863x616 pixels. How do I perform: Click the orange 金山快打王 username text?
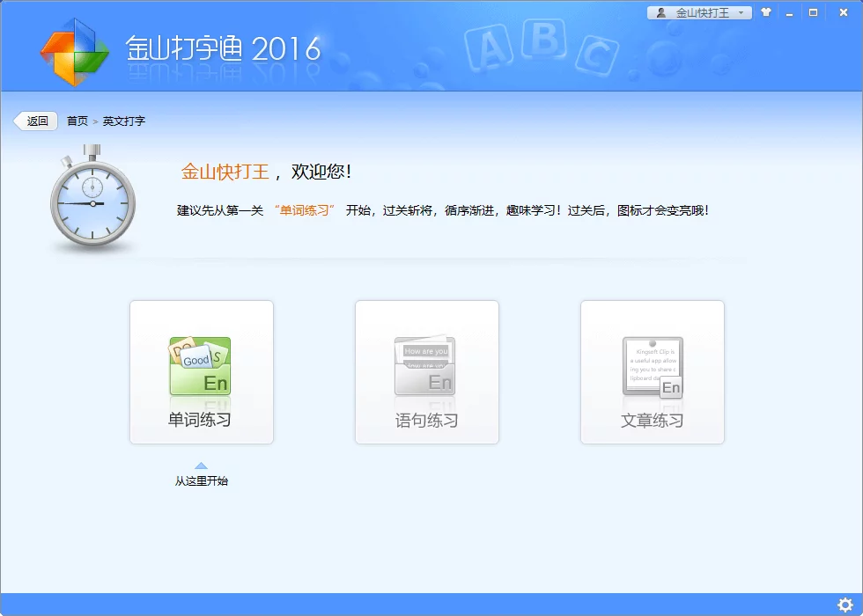225,172
